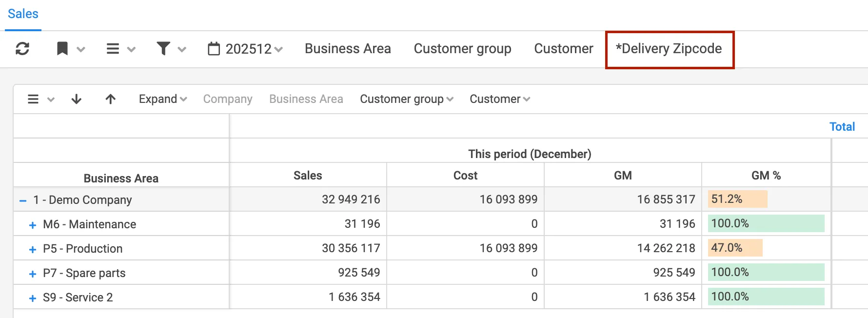
Task: Open the table hamburger menu icon
Action: pyautogui.click(x=33, y=99)
